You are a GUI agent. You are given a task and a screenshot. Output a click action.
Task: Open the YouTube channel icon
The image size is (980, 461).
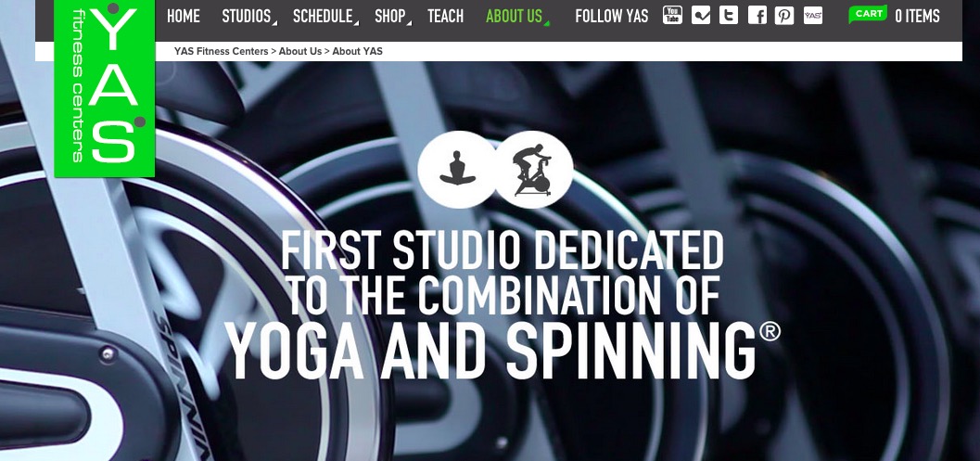672,15
